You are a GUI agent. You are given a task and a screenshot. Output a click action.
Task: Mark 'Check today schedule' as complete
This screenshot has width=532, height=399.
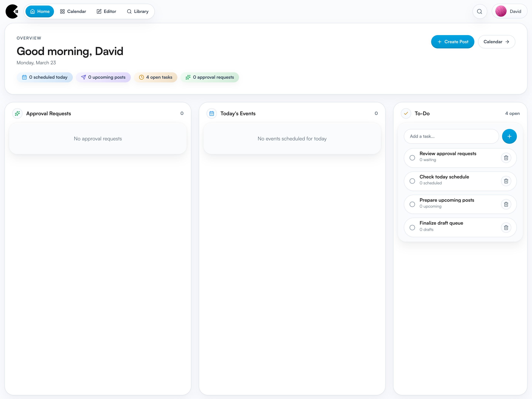coord(412,181)
